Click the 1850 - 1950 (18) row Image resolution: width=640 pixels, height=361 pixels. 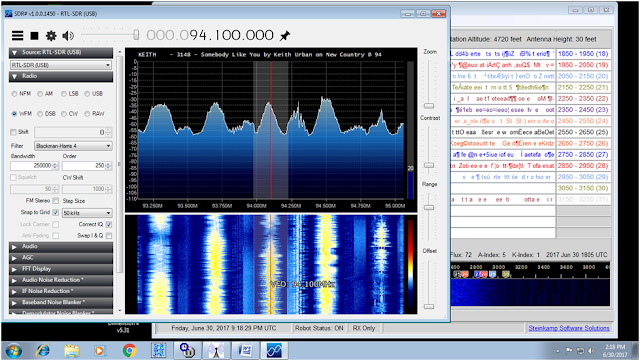583,54
